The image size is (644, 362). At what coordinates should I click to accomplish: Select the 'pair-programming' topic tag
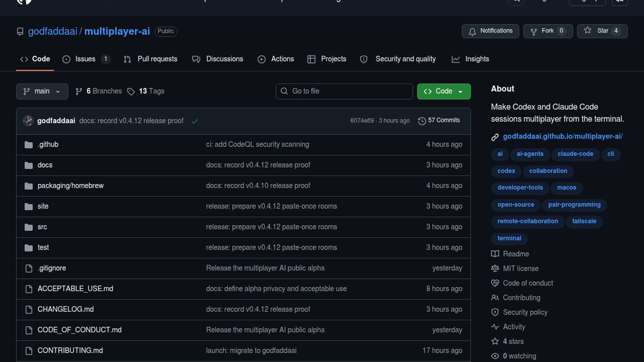click(x=575, y=205)
